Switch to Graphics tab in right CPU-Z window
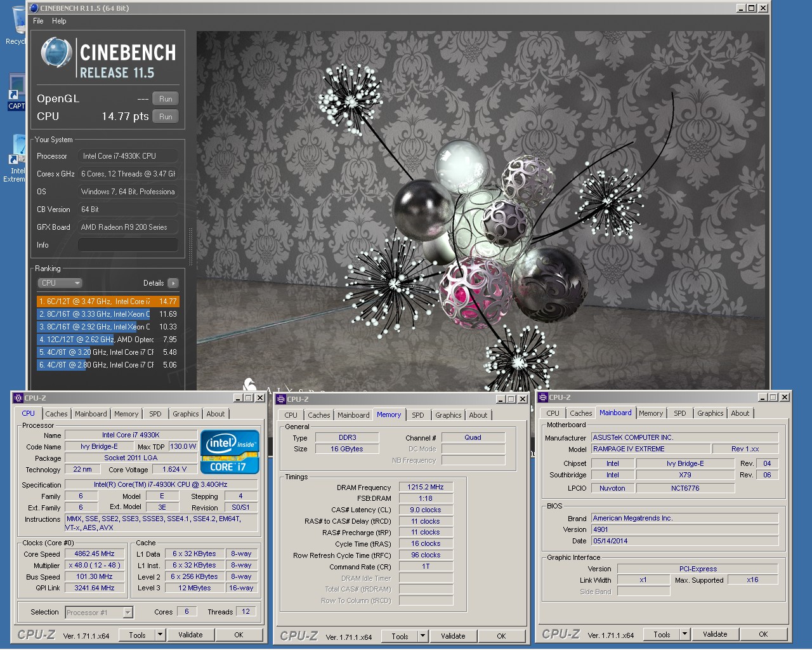Viewport: 812px width, 650px height. pyautogui.click(x=710, y=413)
